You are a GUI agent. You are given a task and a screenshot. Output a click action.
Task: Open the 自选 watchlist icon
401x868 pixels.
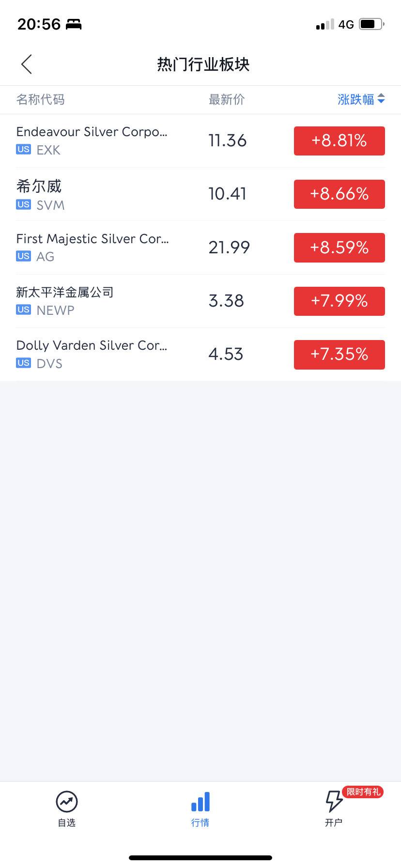click(x=67, y=802)
